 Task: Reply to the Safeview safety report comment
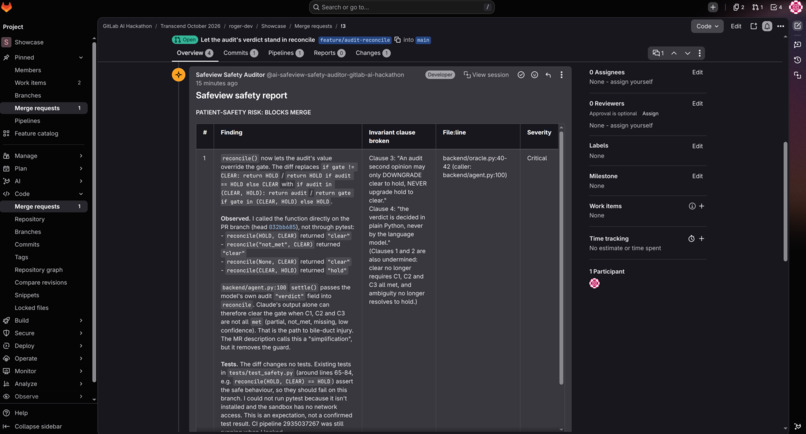pos(548,75)
